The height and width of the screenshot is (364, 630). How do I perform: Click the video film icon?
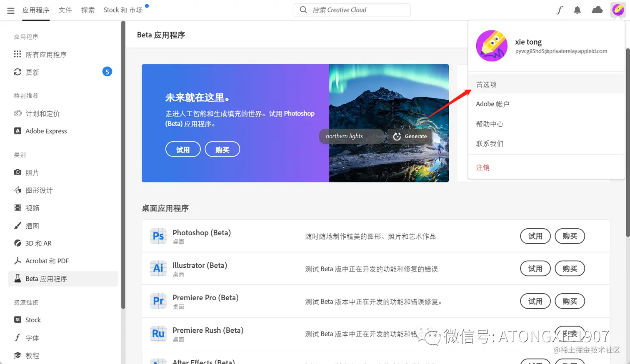(17, 207)
